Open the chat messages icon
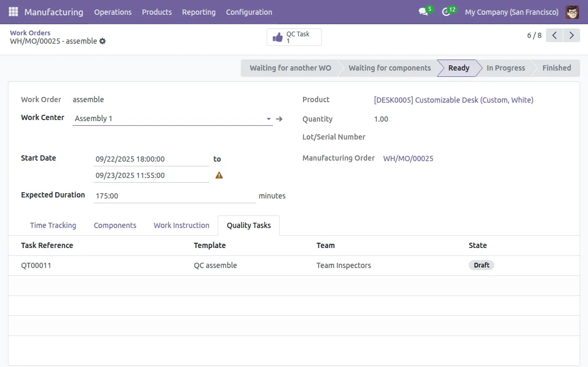 423,12
